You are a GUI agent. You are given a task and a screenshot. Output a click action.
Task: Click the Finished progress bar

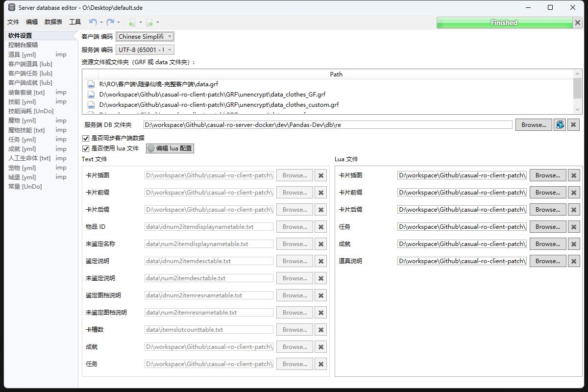pos(504,23)
